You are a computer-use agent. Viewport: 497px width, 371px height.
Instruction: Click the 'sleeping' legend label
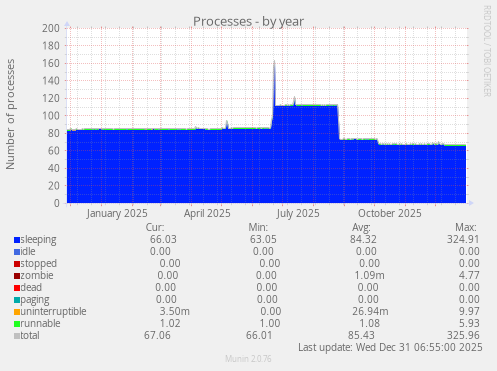click(38, 240)
